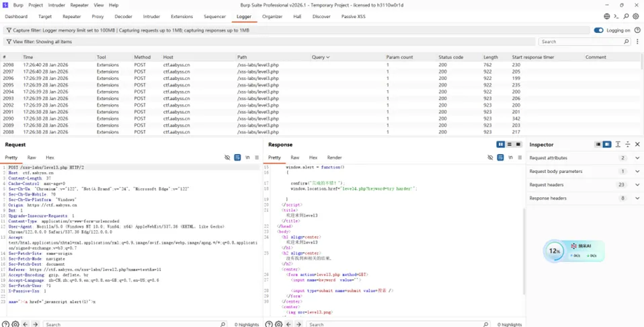
Task: Click the View filter Showing all items bar
Action: [x=270, y=42]
